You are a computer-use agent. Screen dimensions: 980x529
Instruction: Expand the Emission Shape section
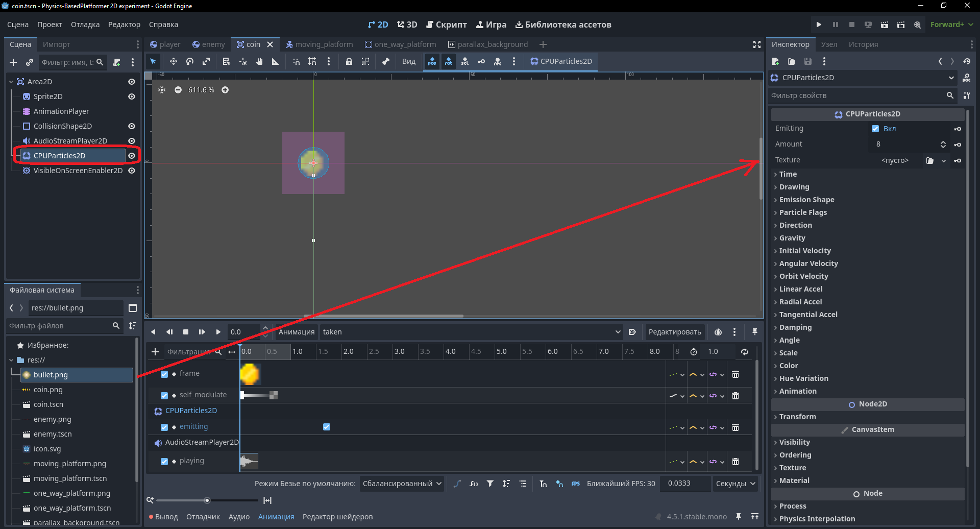pos(806,200)
